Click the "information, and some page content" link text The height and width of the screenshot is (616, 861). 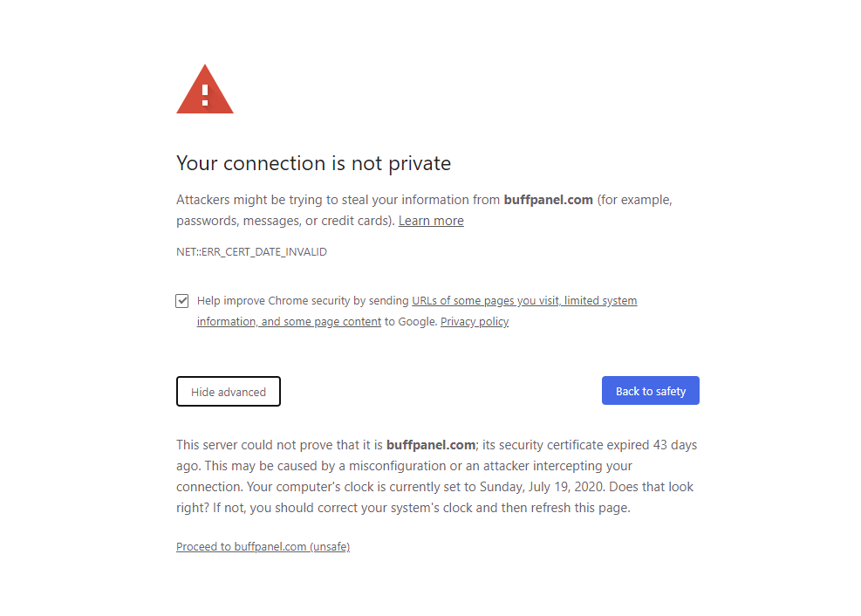tap(289, 322)
